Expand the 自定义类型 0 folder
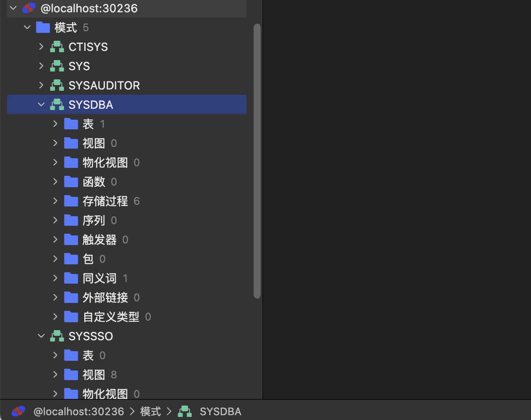The width and height of the screenshot is (531, 420). pyautogui.click(x=55, y=317)
